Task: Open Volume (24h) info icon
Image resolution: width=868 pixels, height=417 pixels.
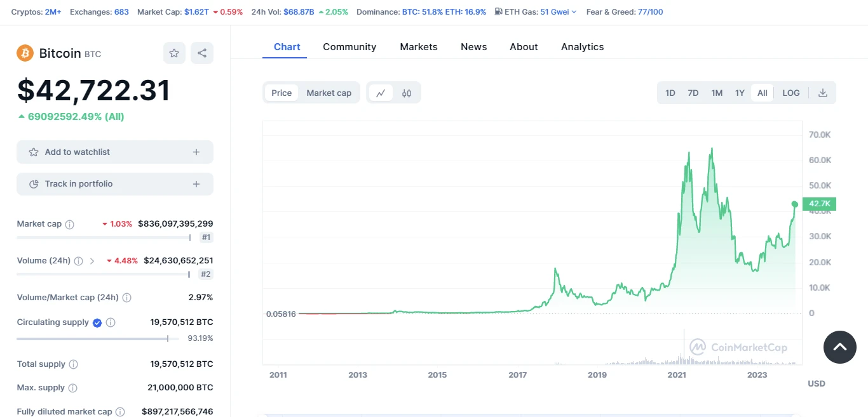Action: point(78,261)
